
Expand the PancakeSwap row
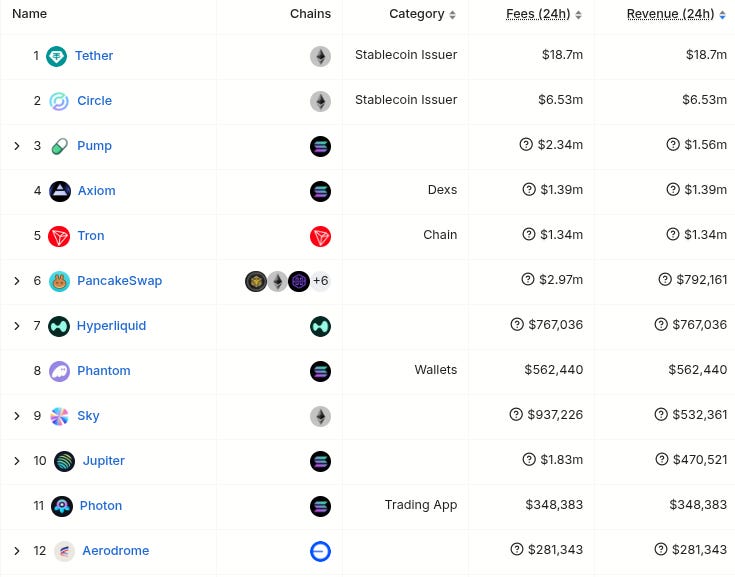tap(17, 281)
